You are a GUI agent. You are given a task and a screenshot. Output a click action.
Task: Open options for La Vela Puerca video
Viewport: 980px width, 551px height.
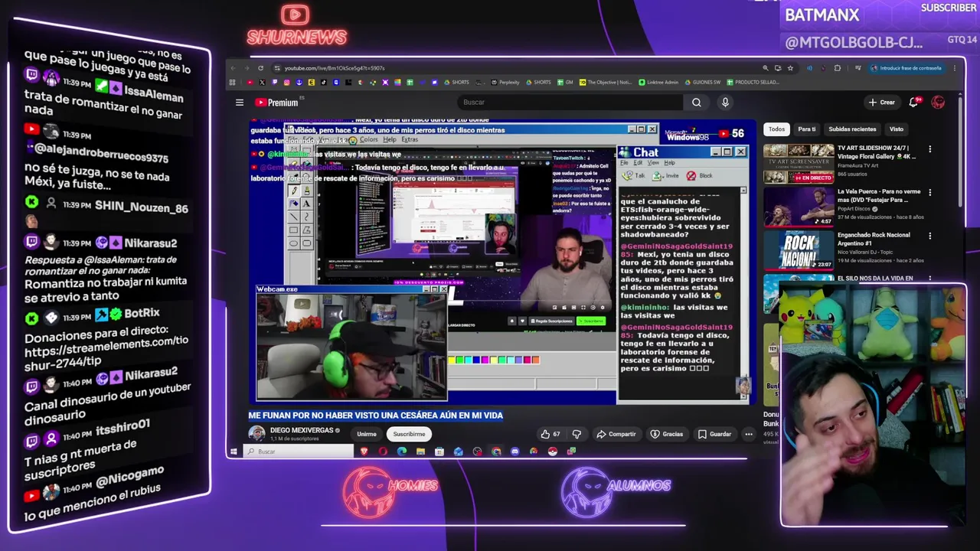coord(929,193)
